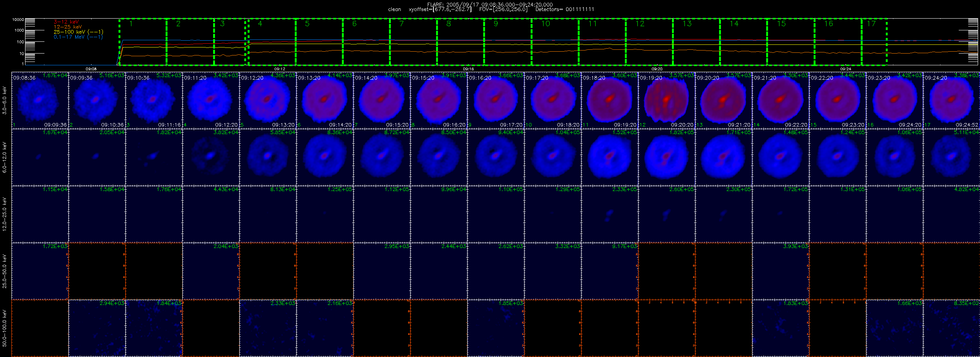Viewport: 980px width, 357px height.
Task: Click the 12.0-25.0 keV row label
Action: pos(5,214)
